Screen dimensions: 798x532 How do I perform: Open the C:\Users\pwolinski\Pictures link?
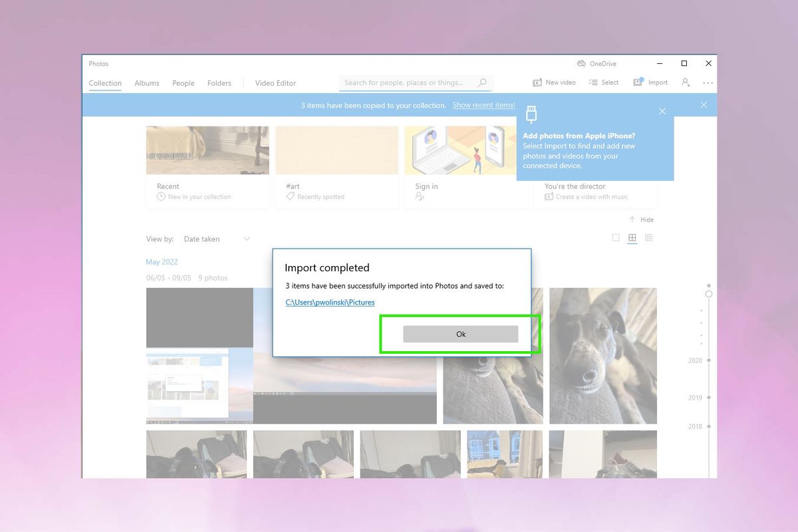click(330, 302)
